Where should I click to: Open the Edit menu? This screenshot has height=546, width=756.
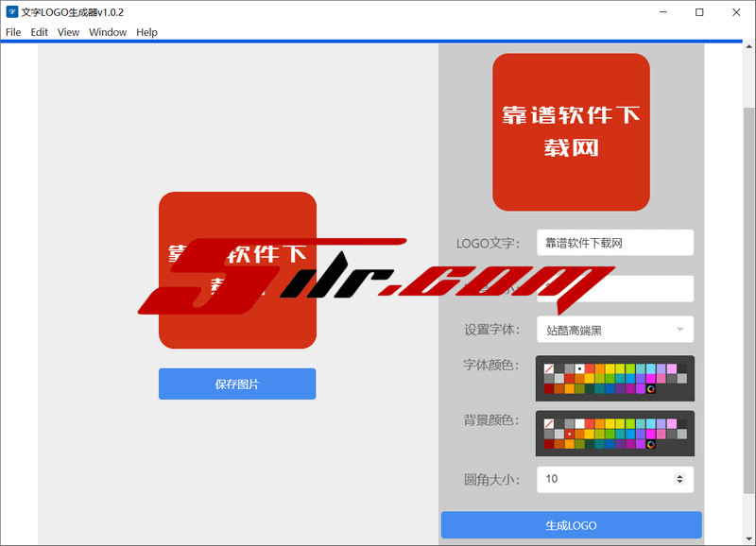[39, 32]
